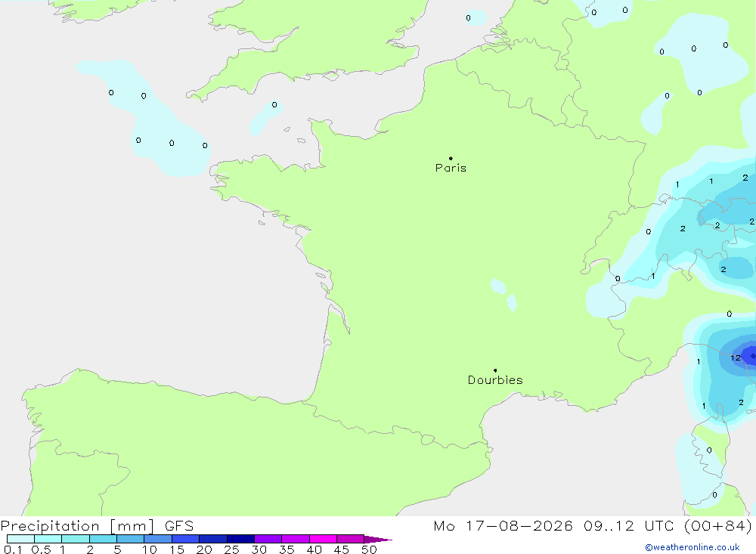Click the purple over-50 legend arrow tip
The image size is (756, 554).
pos(378,540)
